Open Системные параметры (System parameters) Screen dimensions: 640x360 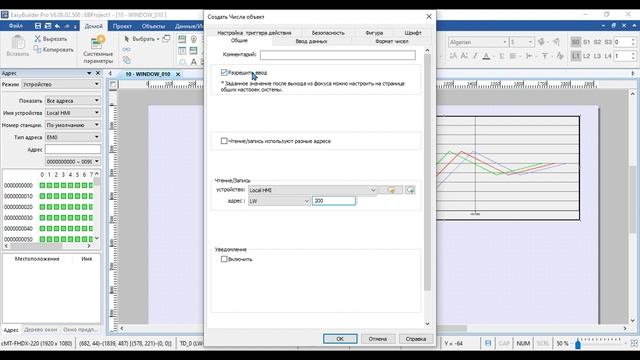pos(98,49)
